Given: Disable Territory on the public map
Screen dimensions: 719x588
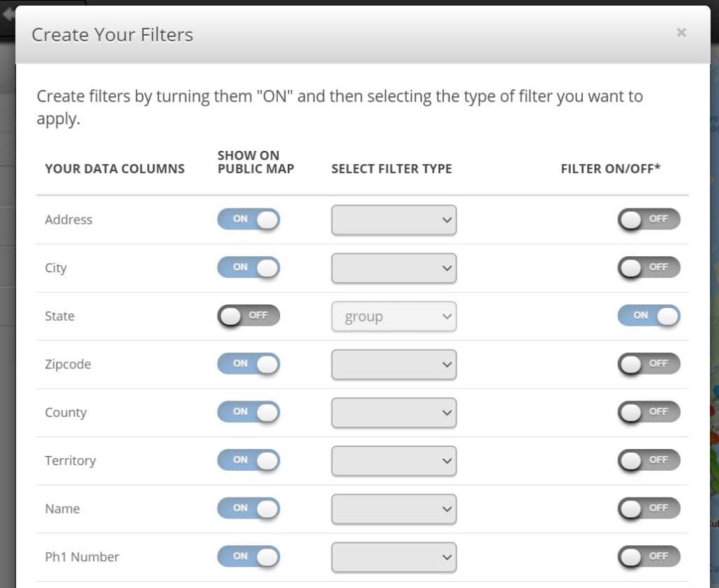Looking at the screenshot, I should [x=249, y=460].
